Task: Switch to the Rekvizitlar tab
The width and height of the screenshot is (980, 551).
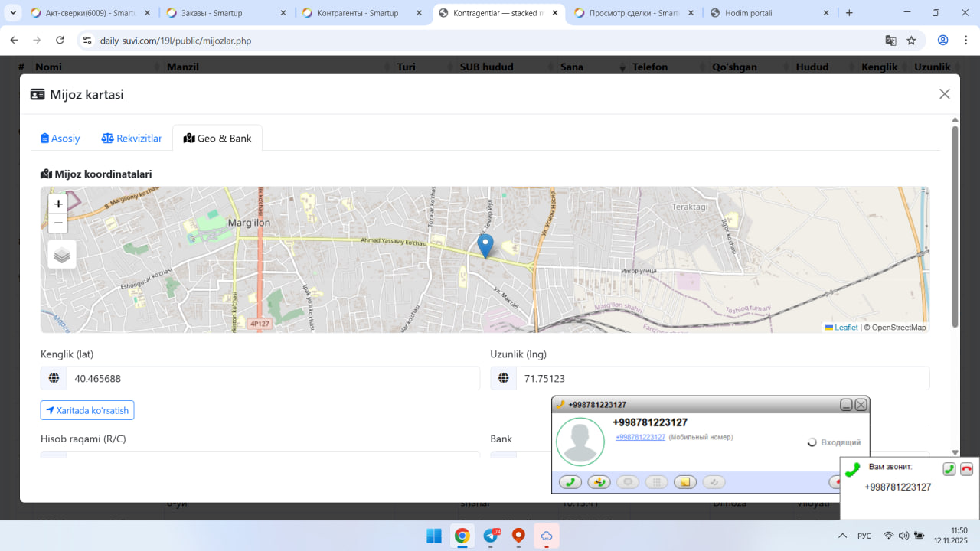Action: (x=132, y=139)
